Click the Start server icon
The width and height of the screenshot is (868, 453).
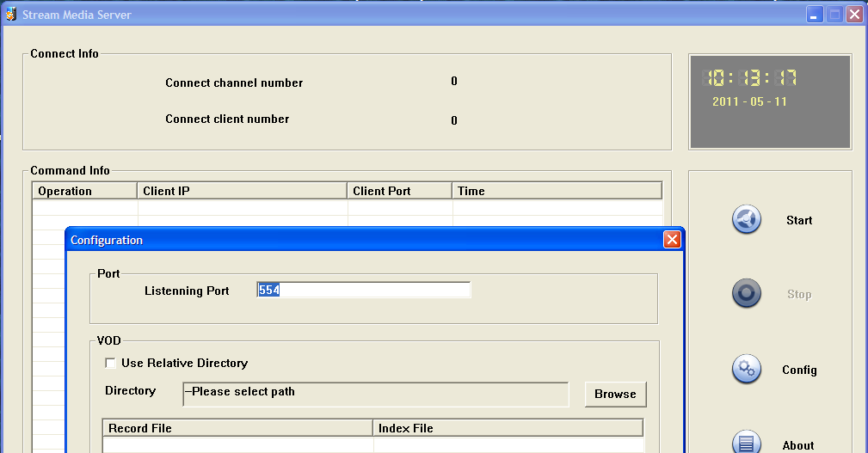(x=746, y=219)
